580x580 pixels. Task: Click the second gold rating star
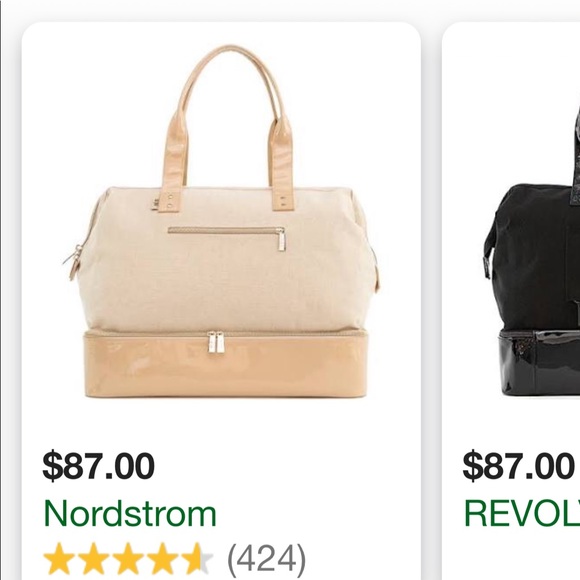[94, 559]
